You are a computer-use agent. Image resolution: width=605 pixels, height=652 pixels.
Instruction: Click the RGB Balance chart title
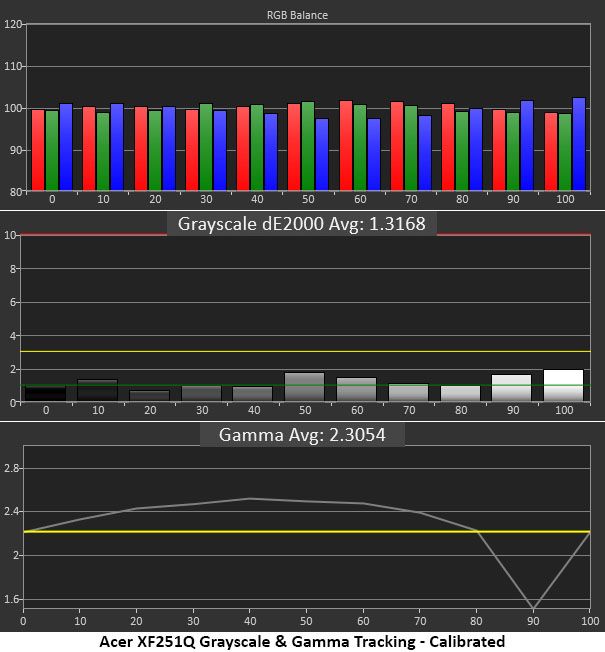coord(297,15)
